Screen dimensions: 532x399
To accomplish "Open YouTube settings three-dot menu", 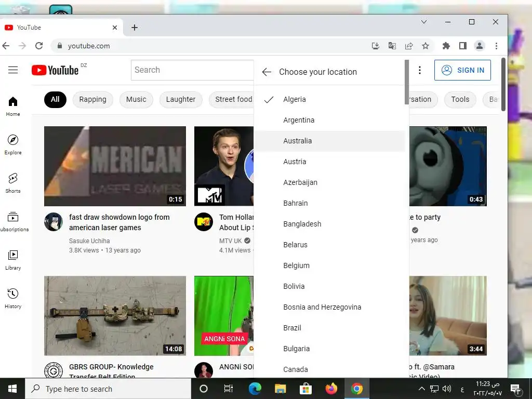I will coord(420,70).
